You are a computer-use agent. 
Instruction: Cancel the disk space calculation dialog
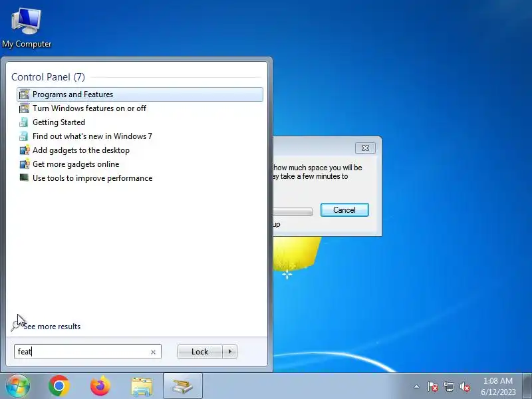tap(344, 210)
